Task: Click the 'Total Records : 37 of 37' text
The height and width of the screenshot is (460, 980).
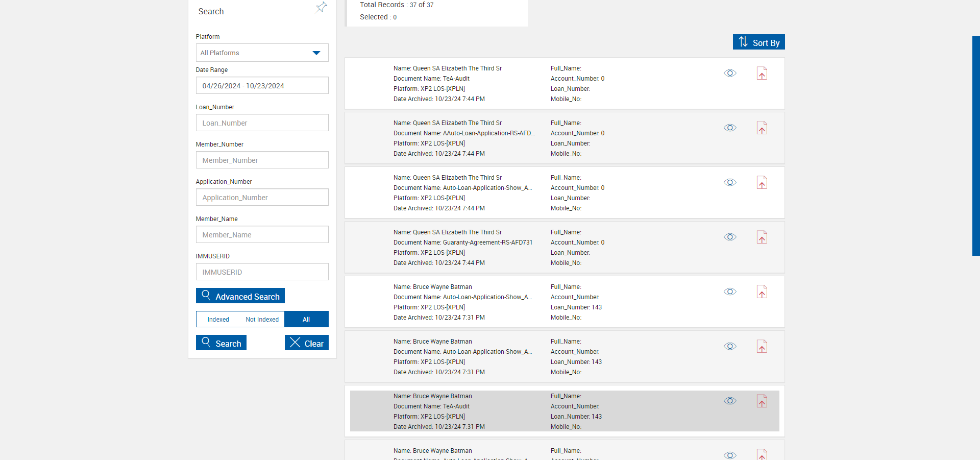Action: 397,5
